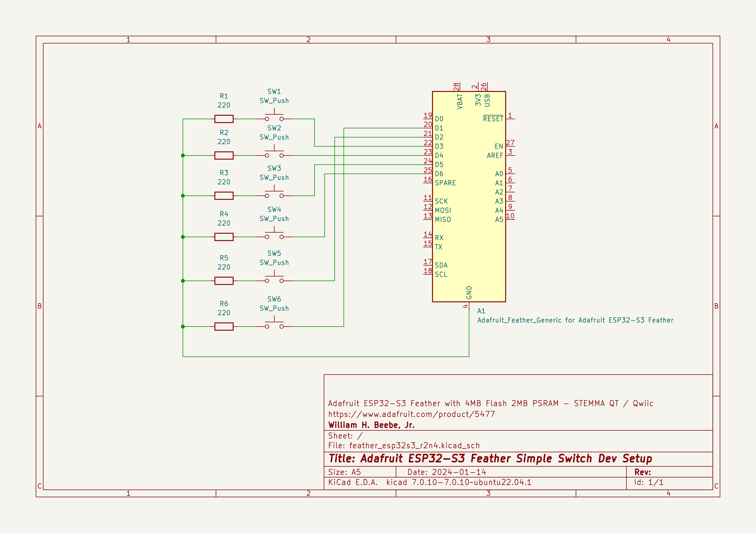
Task: Click the 3V3 pin label
Action: pos(478,100)
